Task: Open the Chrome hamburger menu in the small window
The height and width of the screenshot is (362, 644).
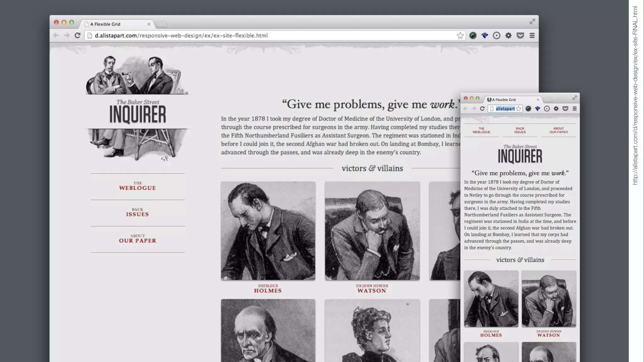Action: pyautogui.click(x=575, y=108)
